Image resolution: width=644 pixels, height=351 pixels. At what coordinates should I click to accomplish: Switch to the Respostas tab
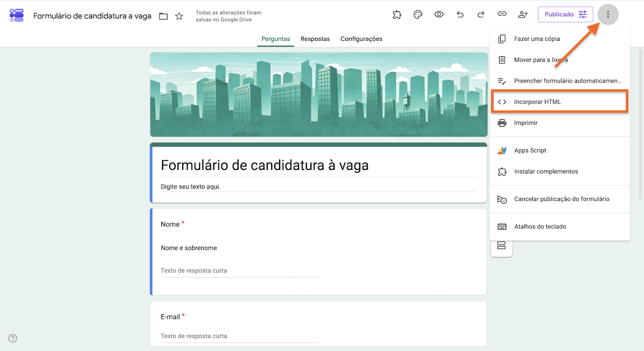click(x=315, y=39)
